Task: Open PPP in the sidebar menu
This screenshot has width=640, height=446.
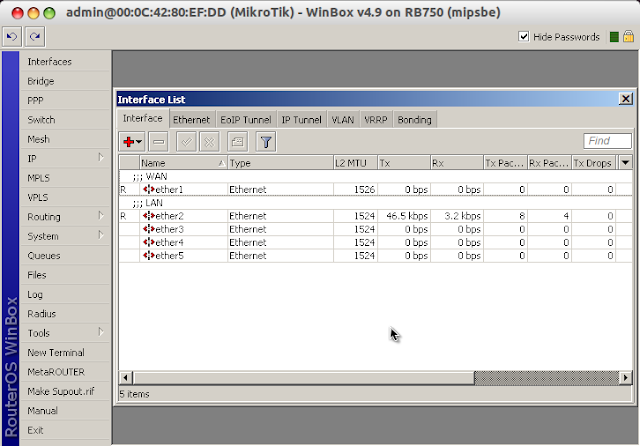Action: coord(65,100)
